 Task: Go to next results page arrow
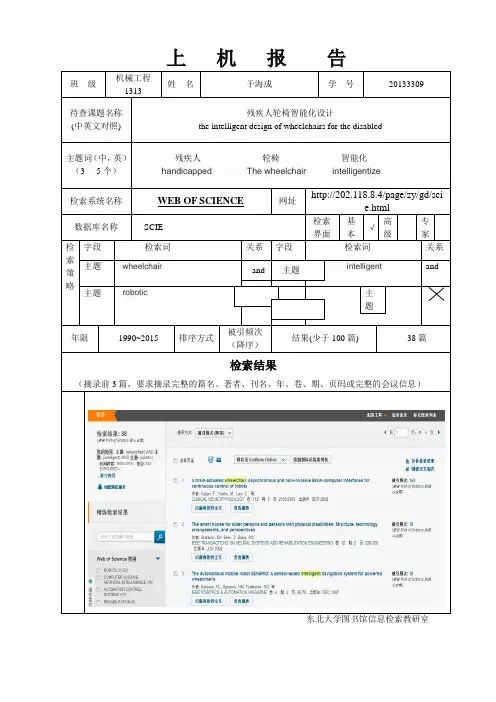[x=439, y=432]
